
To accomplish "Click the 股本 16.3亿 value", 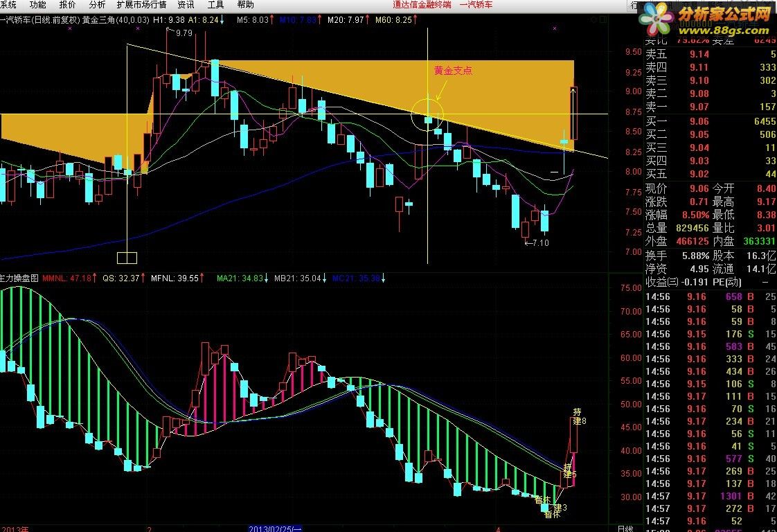I will point(761,256).
